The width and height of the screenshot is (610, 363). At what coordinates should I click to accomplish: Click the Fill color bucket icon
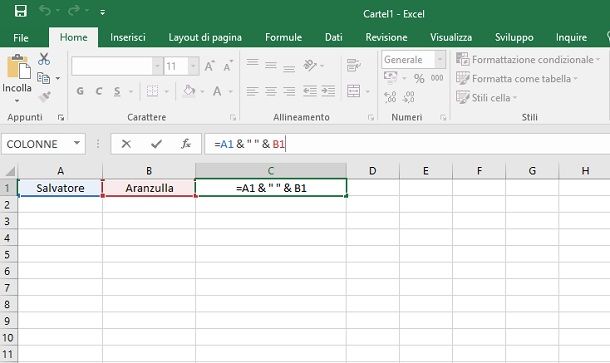(x=189, y=91)
